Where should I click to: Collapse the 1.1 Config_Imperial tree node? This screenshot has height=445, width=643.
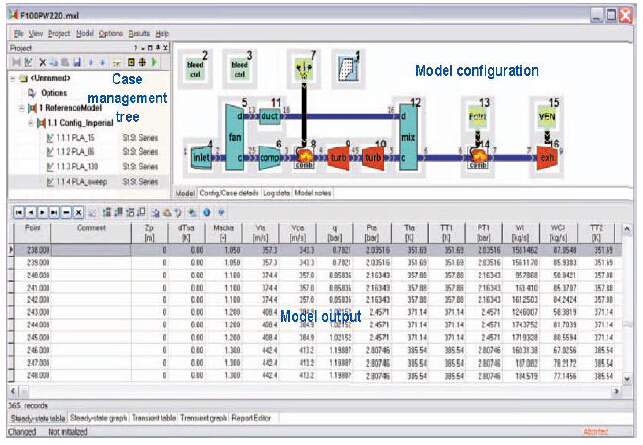31,122
